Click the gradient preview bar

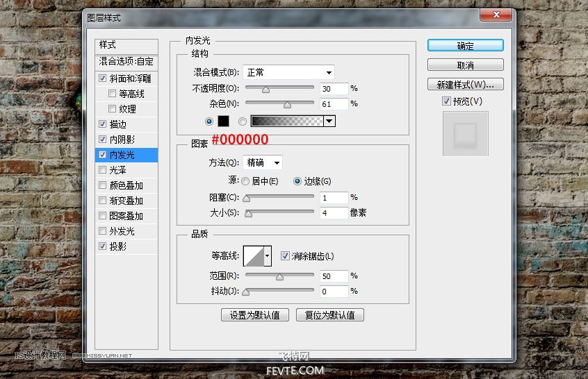(287, 121)
